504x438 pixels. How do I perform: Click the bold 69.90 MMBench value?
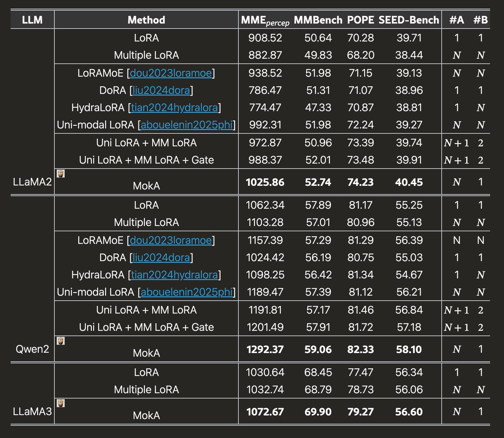tap(318, 412)
